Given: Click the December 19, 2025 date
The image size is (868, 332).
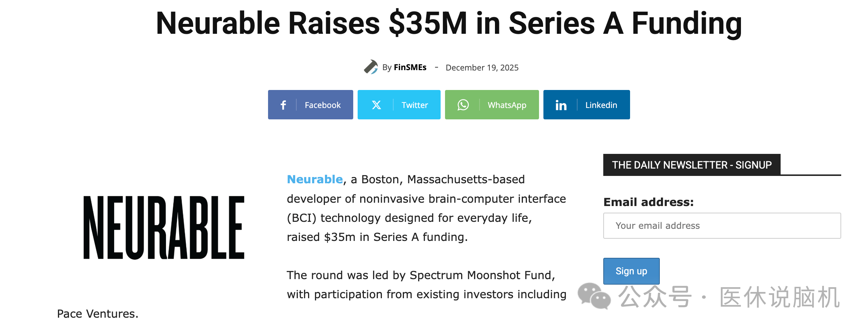Looking at the screenshot, I should (x=482, y=68).
